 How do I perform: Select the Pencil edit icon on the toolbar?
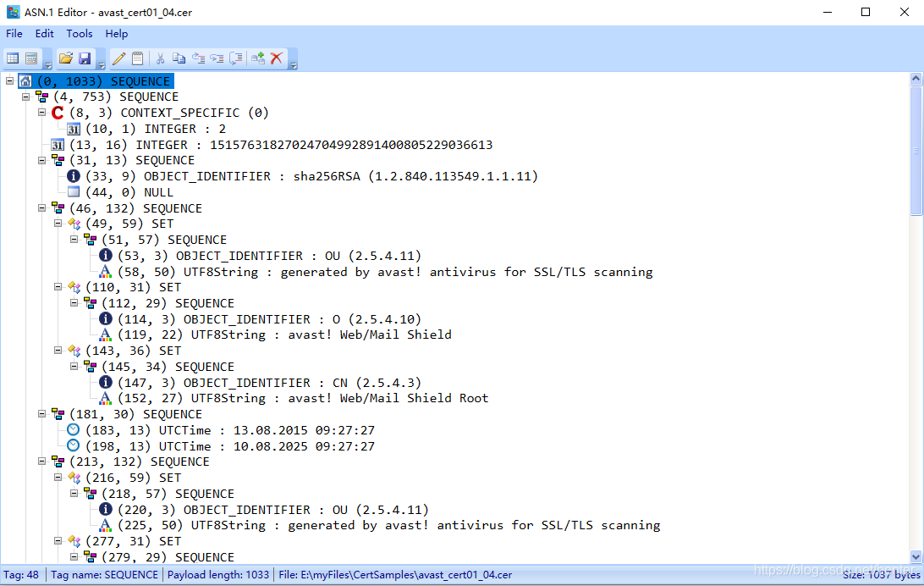(x=118, y=58)
